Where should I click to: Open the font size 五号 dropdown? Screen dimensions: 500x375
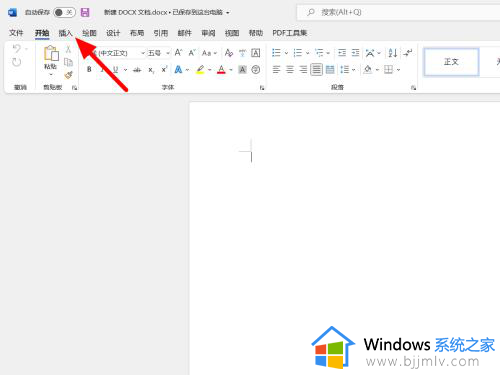pyautogui.click(x=168, y=53)
